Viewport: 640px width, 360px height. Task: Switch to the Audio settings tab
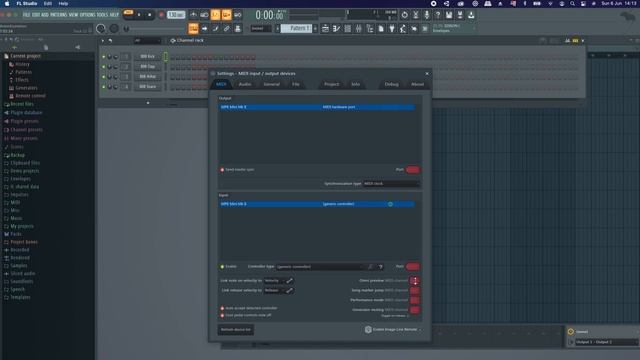pos(245,84)
